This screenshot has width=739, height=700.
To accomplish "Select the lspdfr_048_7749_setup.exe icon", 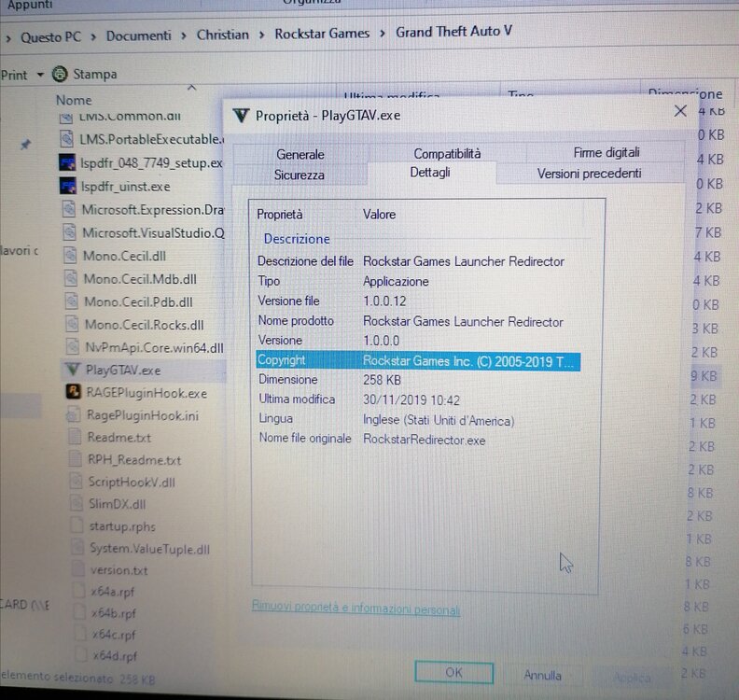I will click(67, 162).
